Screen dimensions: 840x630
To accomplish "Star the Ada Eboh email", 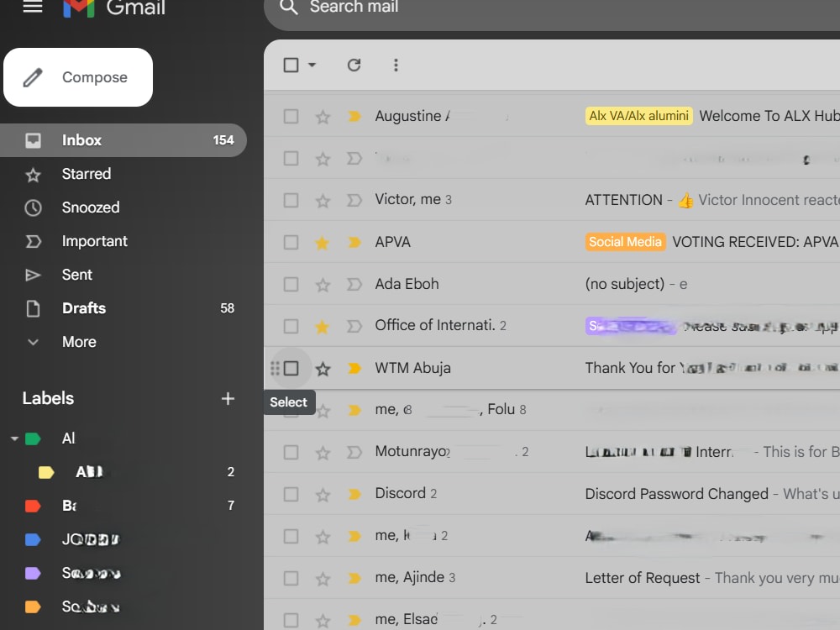I will 323,285.
